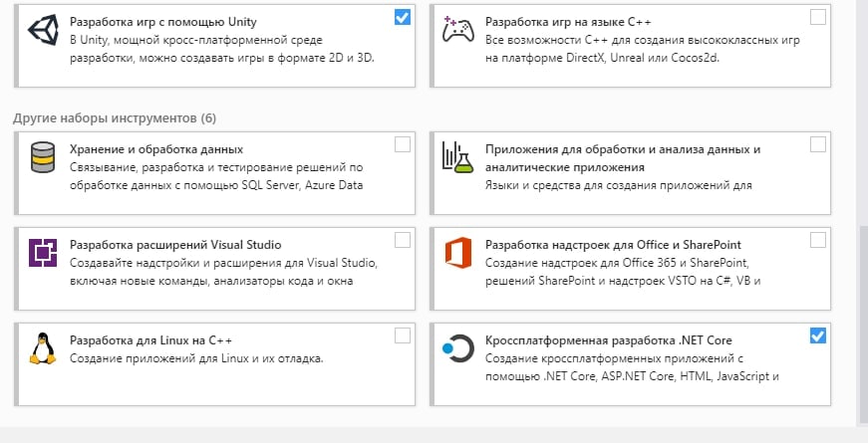
Task: Tick the data analysis applications checkbox
Action: point(818,144)
